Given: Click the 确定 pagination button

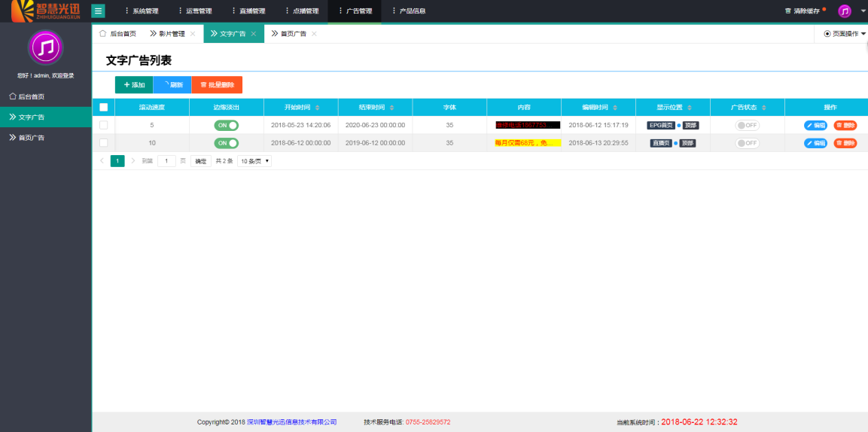Looking at the screenshot, I should [200, 161].
